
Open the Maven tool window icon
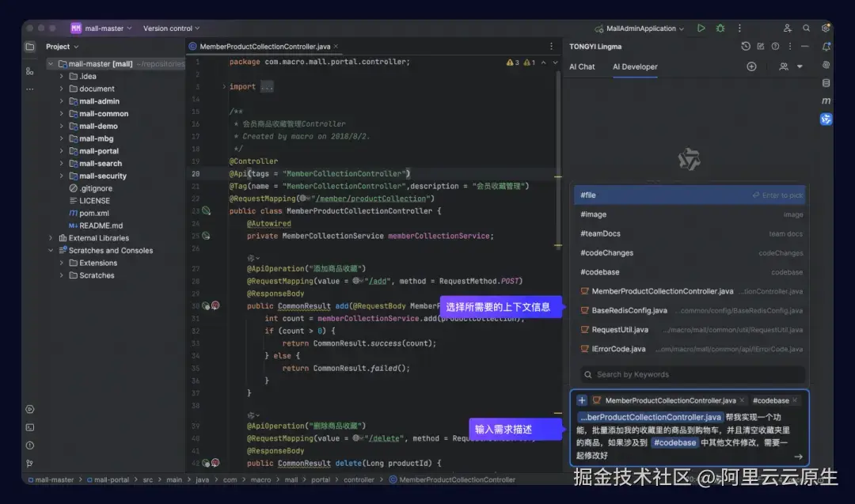[x=826, y=100]
